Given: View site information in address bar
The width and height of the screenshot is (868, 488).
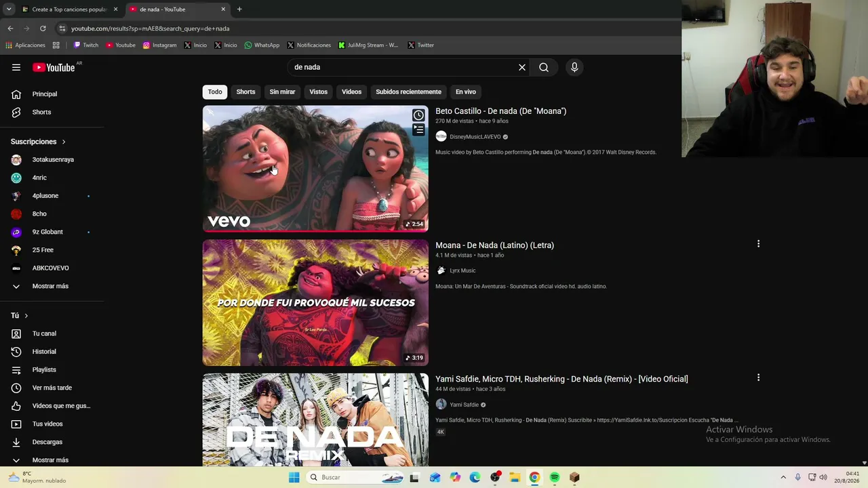Looking at the screenshot, I should coord(62,28).
